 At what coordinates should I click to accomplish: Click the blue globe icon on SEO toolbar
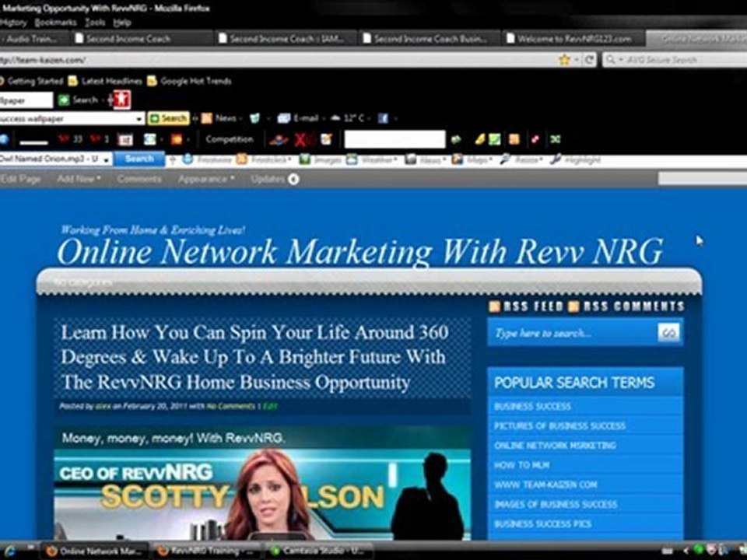point(4,139)
